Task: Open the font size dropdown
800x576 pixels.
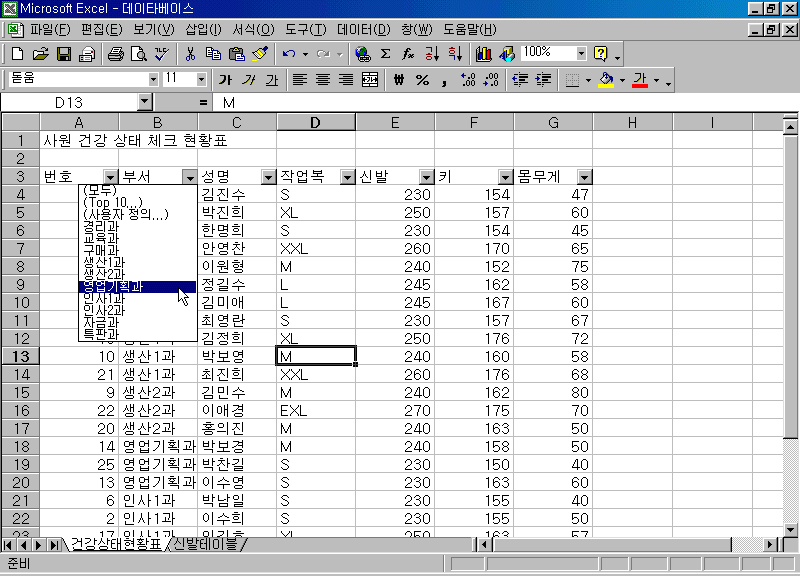Action: [201, 79]
